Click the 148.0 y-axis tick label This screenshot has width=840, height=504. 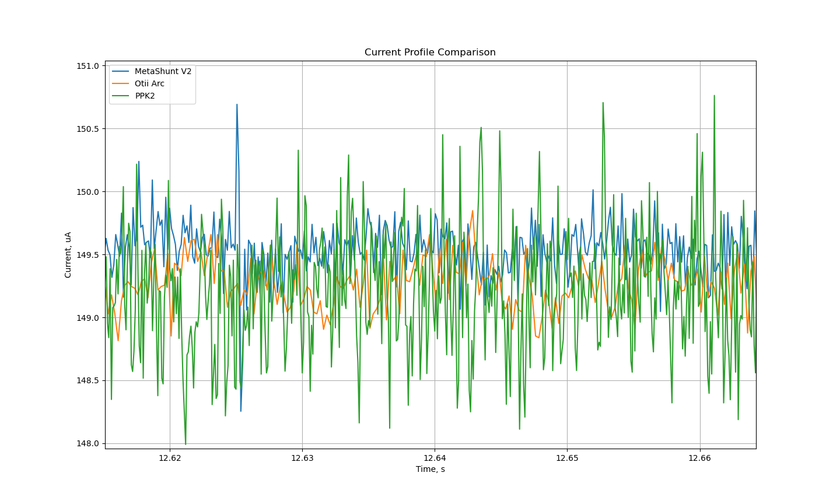point(88,444)
